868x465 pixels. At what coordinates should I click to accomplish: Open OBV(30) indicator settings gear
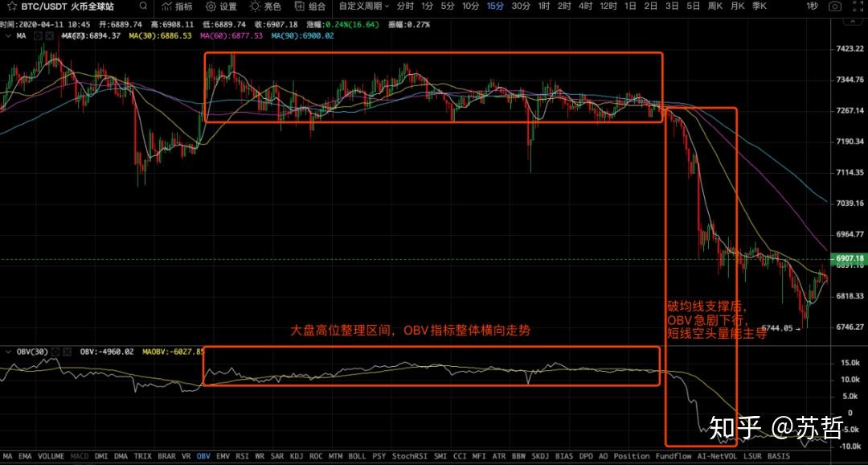click(56, 352)
